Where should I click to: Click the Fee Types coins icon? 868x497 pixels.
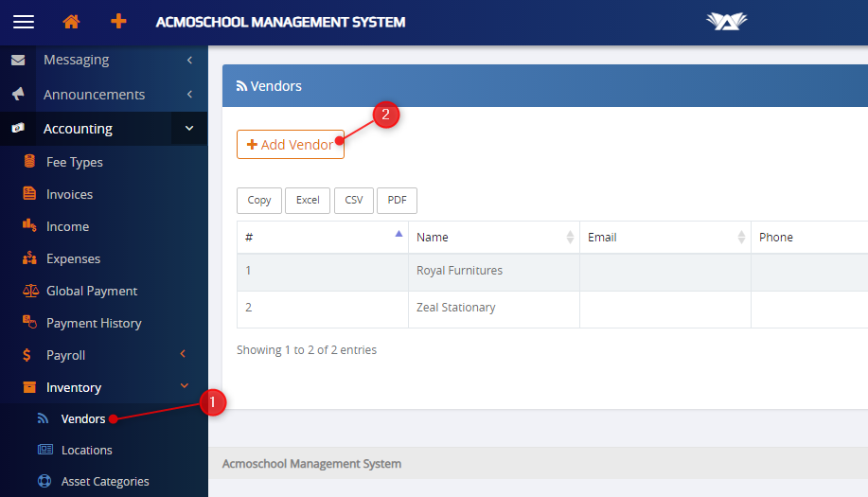[29, 162]
